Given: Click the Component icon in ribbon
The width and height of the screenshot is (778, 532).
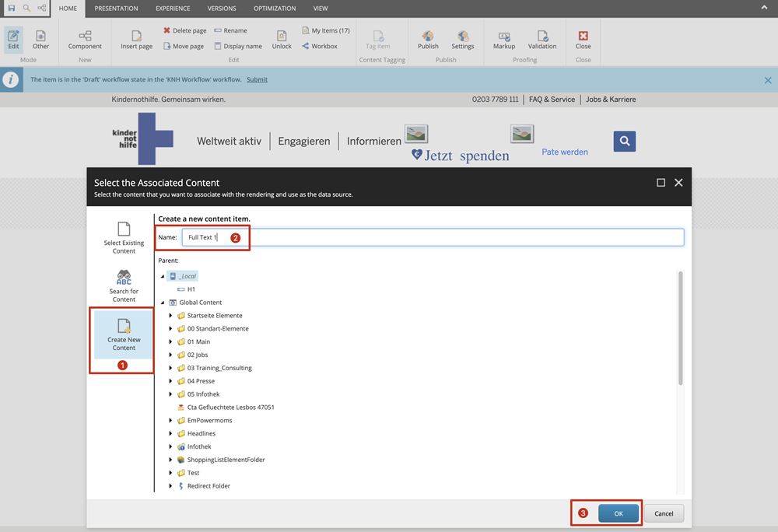Looking at the screenshot, I should click(85, 40).
